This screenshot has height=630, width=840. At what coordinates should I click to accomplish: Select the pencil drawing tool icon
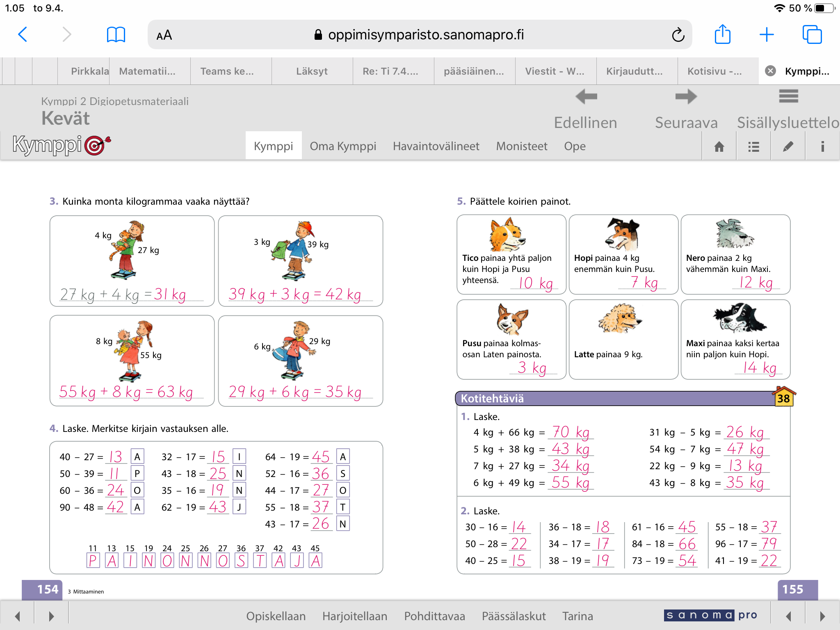click(788, 146)
